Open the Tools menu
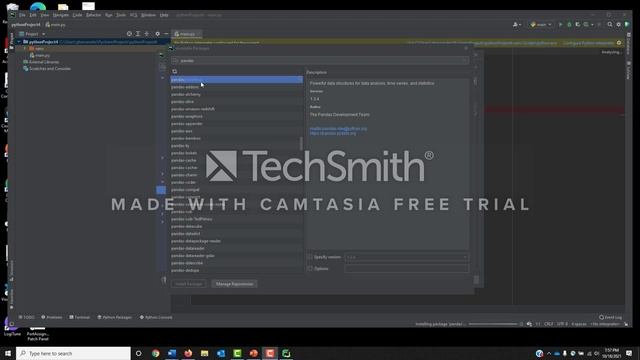Viewport: 640px width, 360px height. 121,15
